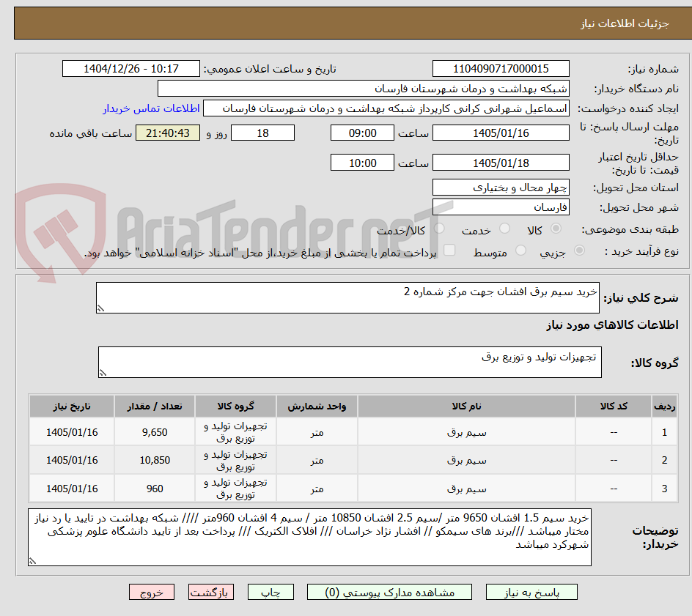692x616 pixels.
Task: Click the response deadline date 1405/01/16 field
Action: (501, 133)
